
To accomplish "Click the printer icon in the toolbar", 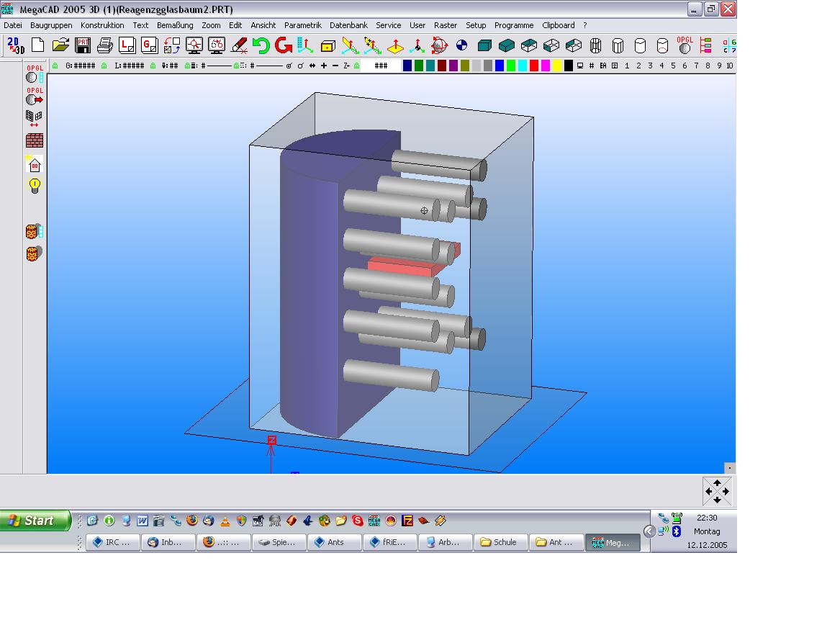I will pos(105,46).
